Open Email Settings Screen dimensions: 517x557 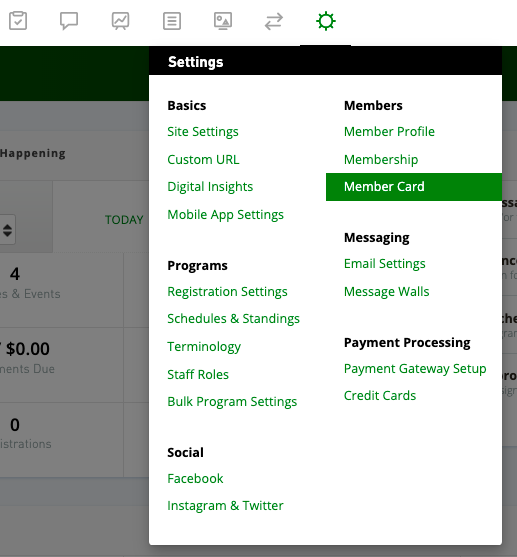pos(384,264)
